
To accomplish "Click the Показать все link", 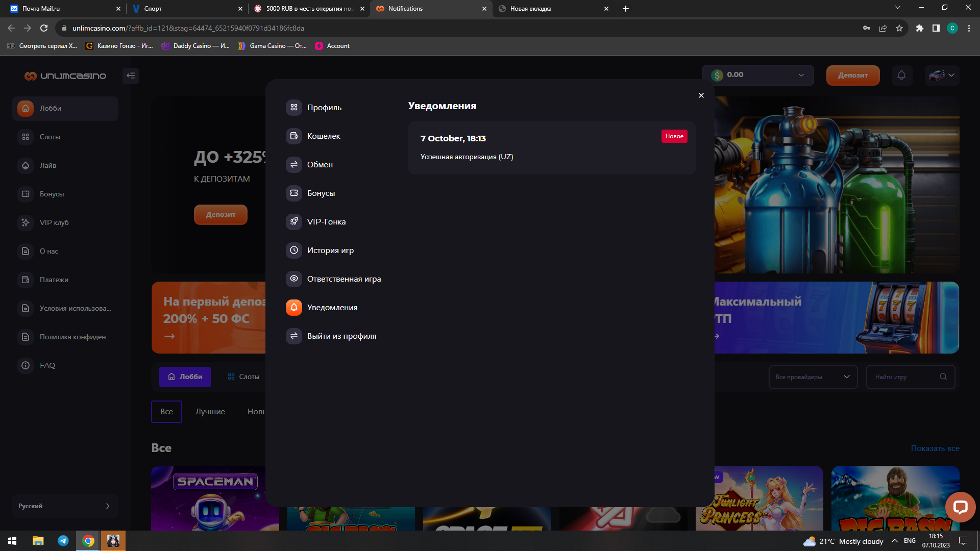I will point(935,448).
